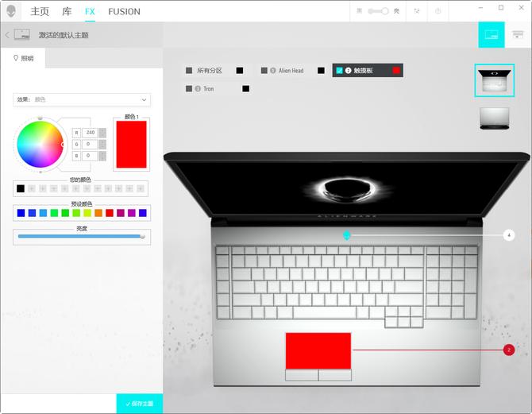Select the cyan laptop view button
The image size is (532, 414).
click(x=492, y=35)
